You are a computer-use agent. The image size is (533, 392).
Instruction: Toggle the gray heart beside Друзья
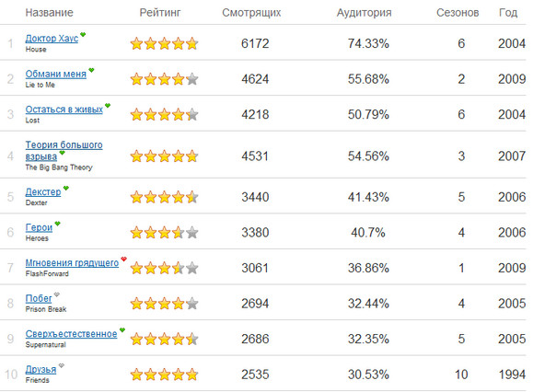(61, 365)
